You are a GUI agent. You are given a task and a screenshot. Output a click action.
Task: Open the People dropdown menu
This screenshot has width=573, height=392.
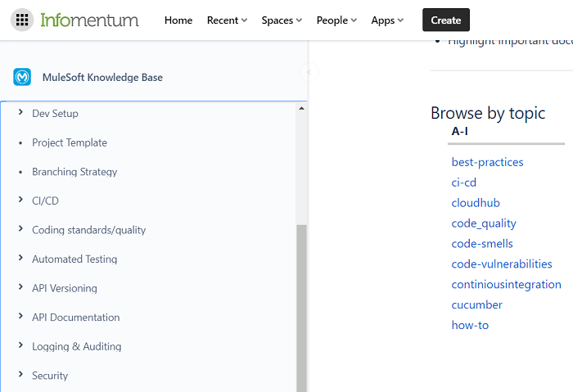point(336,20)
